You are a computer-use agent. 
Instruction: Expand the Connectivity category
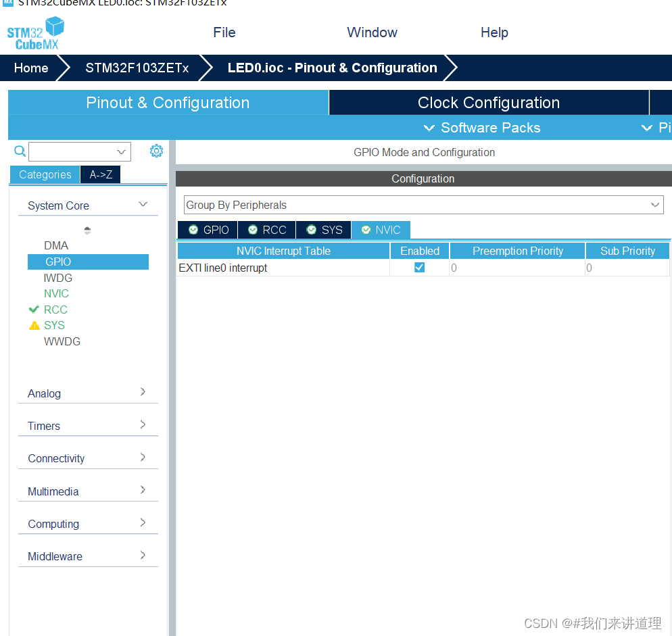point(143,457)
